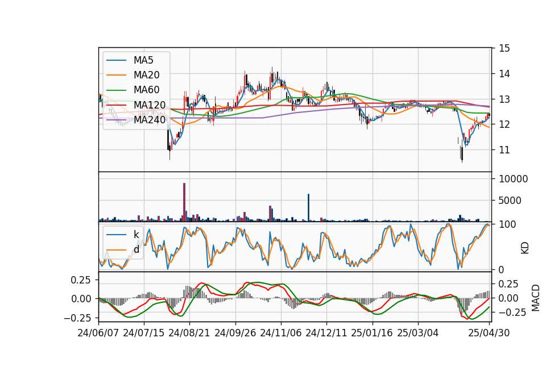Viewport: 546px width, 392px height.
Task: Click the purple MA240 legend line sample
Action: [x=116, y=120]
